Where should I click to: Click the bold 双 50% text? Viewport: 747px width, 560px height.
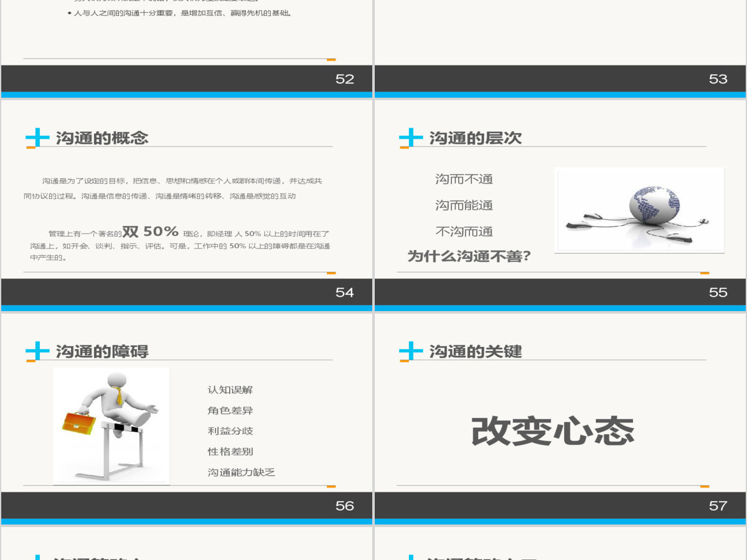click(x=151, y=231)
